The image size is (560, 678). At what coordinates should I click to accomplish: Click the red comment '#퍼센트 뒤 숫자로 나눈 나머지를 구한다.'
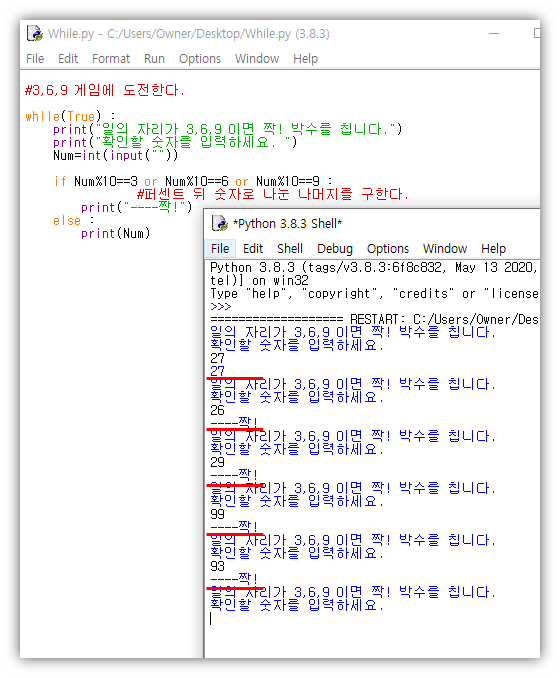pyautogui.click(x=272, y=194)
